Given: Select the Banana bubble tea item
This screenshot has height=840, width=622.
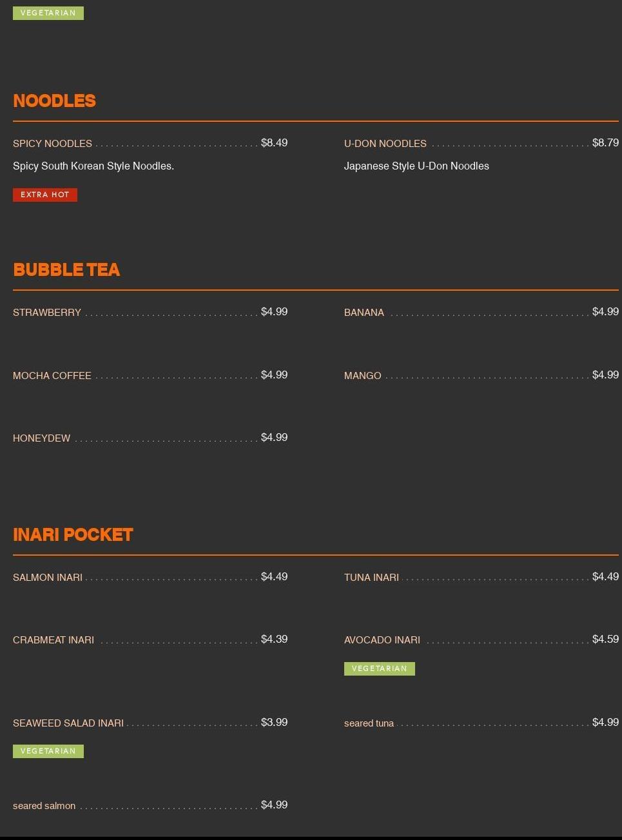Looking at the screenshot, I should (x=364, y=313).
